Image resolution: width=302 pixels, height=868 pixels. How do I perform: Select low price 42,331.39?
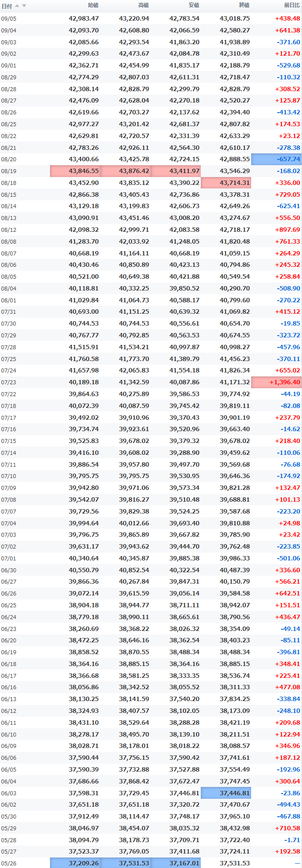point(185,136)
